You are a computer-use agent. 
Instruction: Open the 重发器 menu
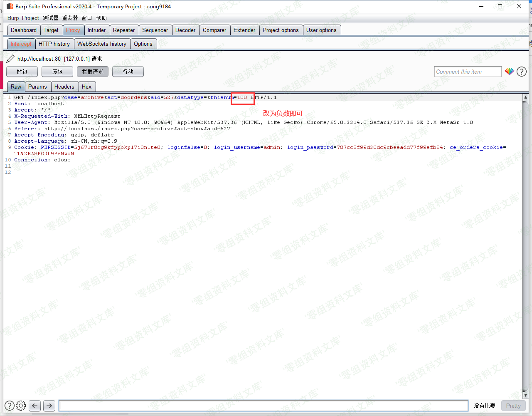pos(70,18)
